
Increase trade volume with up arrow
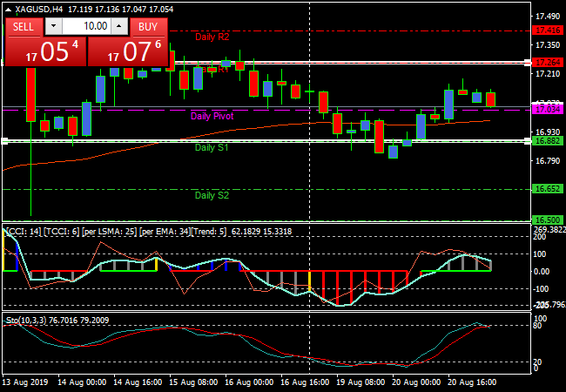click(121, 27)
